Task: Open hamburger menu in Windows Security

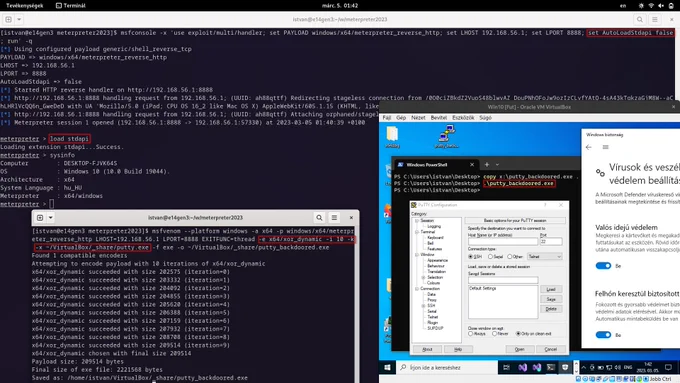Action: click(605, 147)
